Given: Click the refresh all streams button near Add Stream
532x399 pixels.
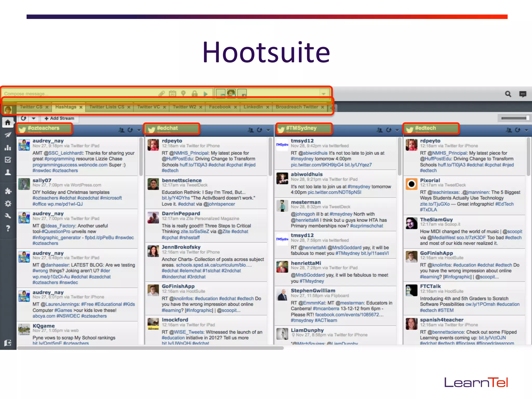Looking at the screenshot, I should point(24,118).
